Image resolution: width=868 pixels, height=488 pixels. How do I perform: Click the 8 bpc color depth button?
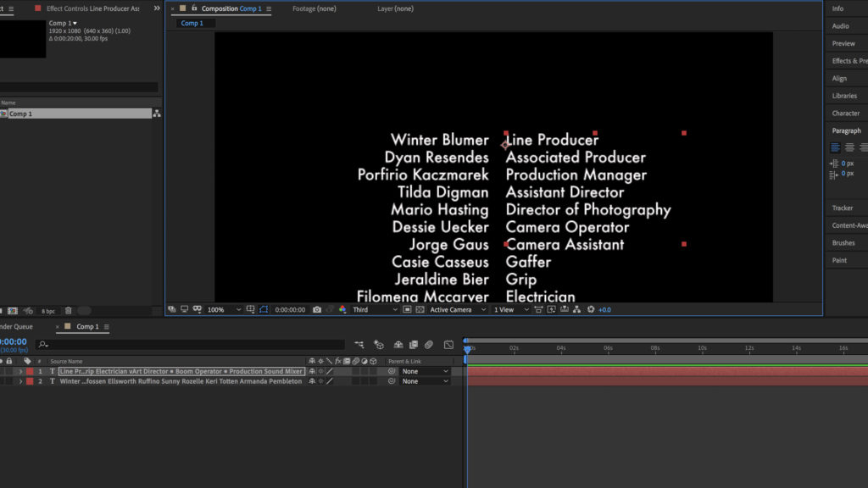pos(48,311)
